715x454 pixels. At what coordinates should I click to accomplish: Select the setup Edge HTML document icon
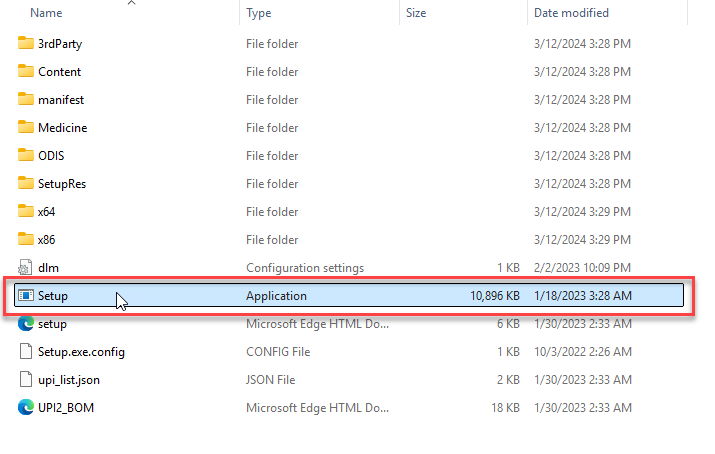click(26, 324)
